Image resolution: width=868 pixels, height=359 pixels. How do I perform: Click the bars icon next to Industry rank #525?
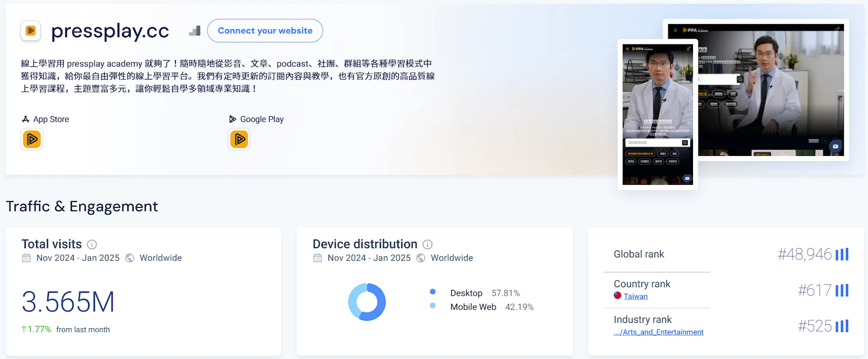[x=842, y=326]
